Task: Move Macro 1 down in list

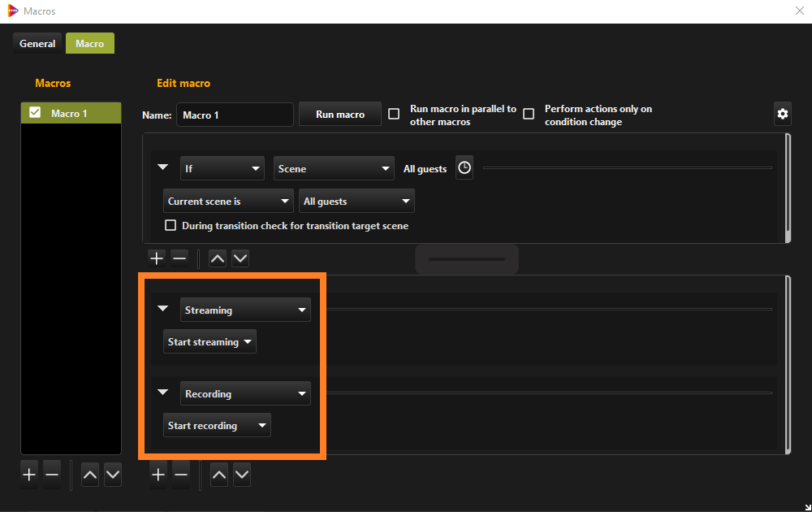Action: tap(113, 474)
